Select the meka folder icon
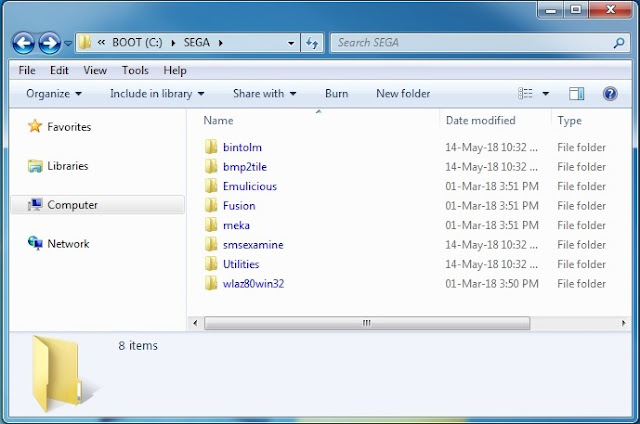The width and height of the screenshot is (640, 424). click(x=211, y=225)
